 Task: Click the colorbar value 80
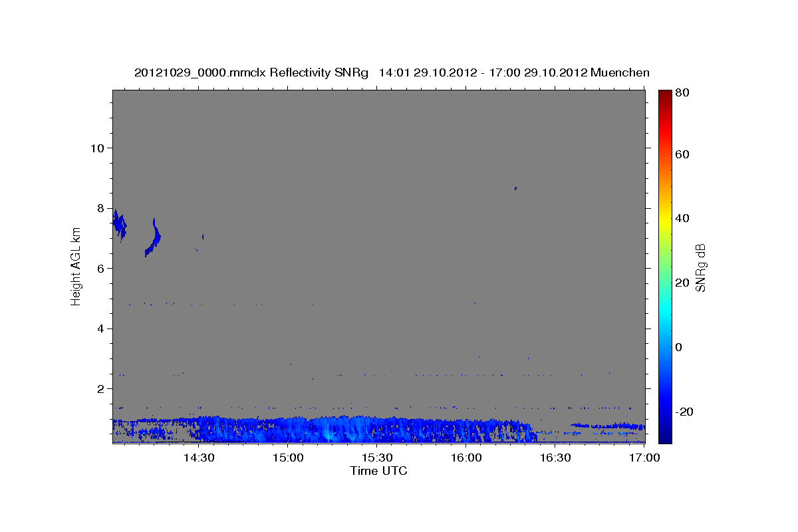click(x=682, y=92)
